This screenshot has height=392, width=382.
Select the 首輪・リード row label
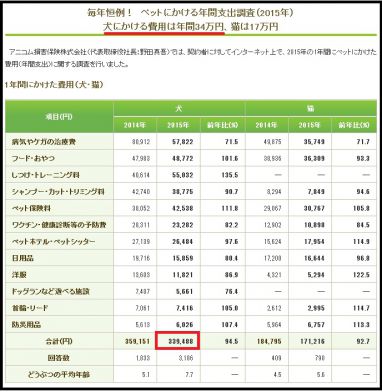[30, 308]
